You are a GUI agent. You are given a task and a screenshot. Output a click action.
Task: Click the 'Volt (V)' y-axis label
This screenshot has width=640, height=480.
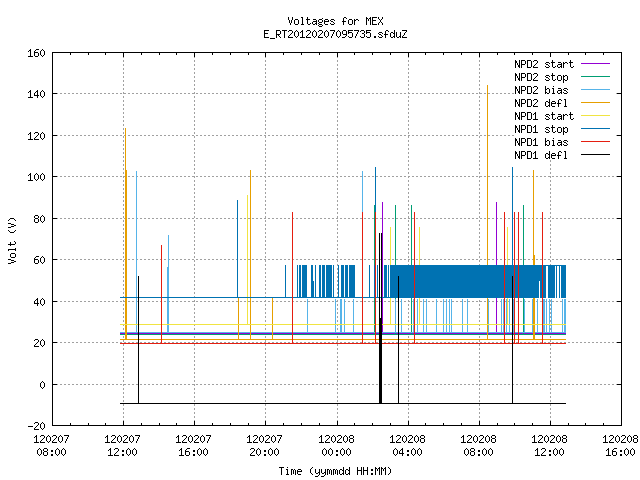point(12,240)
